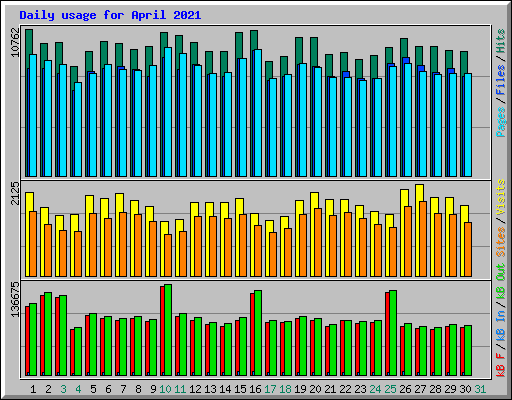Viewport: 512px width, 400px height.
Task: Click the 'Sites' legend label
Action: [x=501, y=241]
